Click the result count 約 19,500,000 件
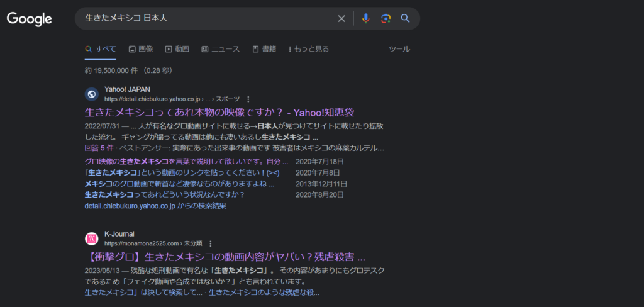The image size is (644, 307). (111, 70)
